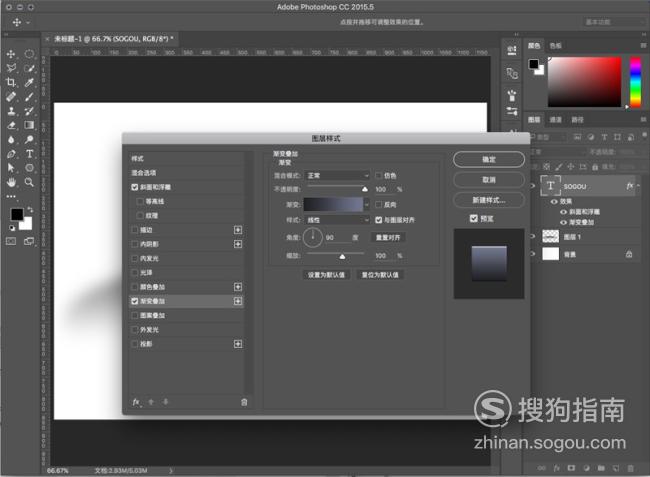The height and width of the screenshot is (477, 650).
Task: Enable the 反向 (Reverse) checkbox
Action: pos(378,204)
